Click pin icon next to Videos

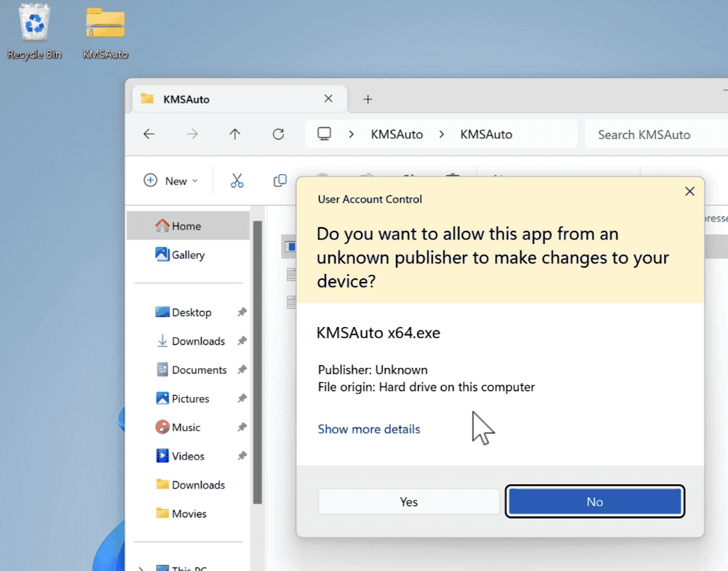pyautogui.click(x=242, y=456)
